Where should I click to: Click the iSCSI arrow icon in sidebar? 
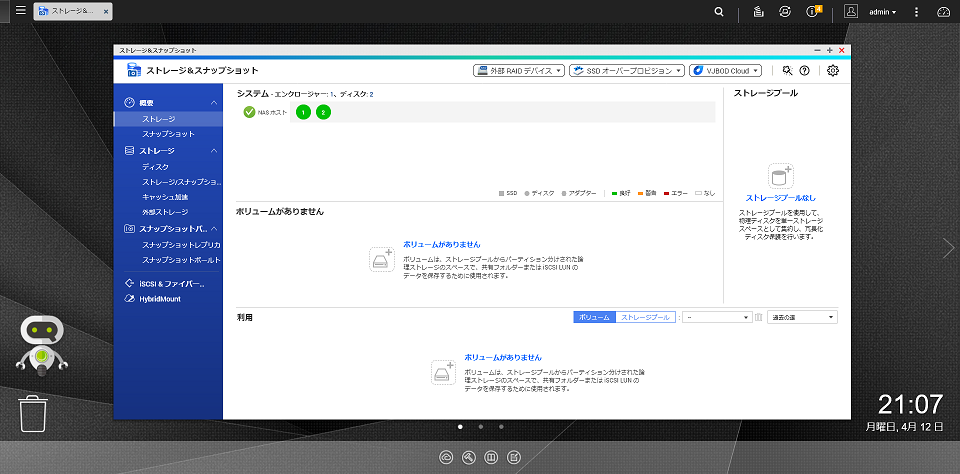click(x=129, y=284)
